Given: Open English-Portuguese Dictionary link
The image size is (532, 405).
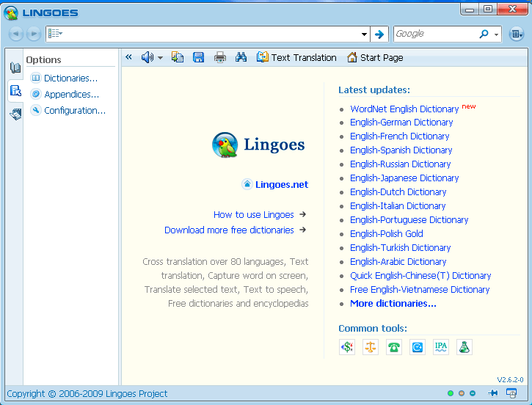Looking at the screenshot, I should tap(409, 220).
